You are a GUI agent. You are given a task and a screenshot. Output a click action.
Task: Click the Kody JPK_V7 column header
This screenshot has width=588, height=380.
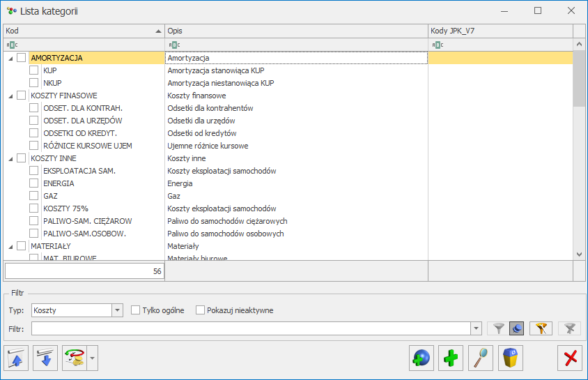click(500, 31)
